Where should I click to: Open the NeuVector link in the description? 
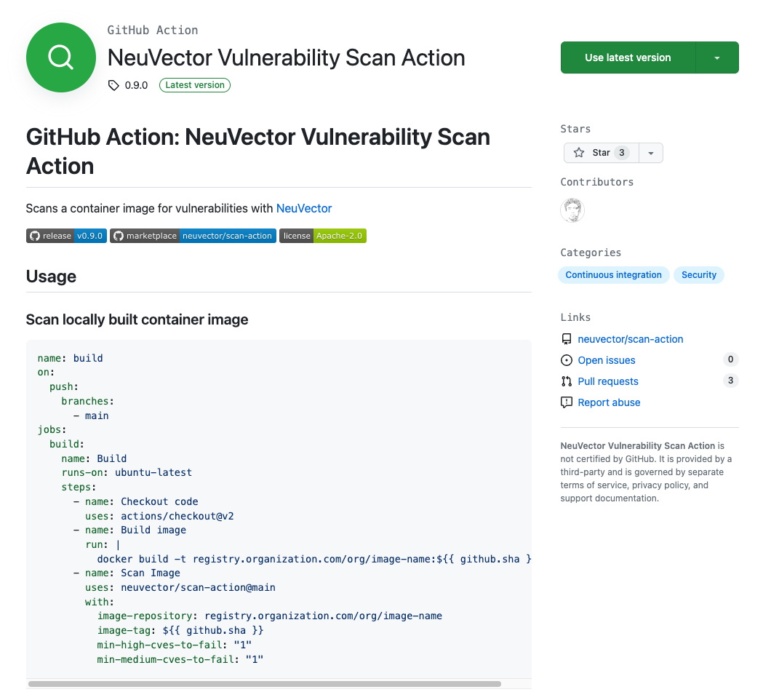click(303, 208)
